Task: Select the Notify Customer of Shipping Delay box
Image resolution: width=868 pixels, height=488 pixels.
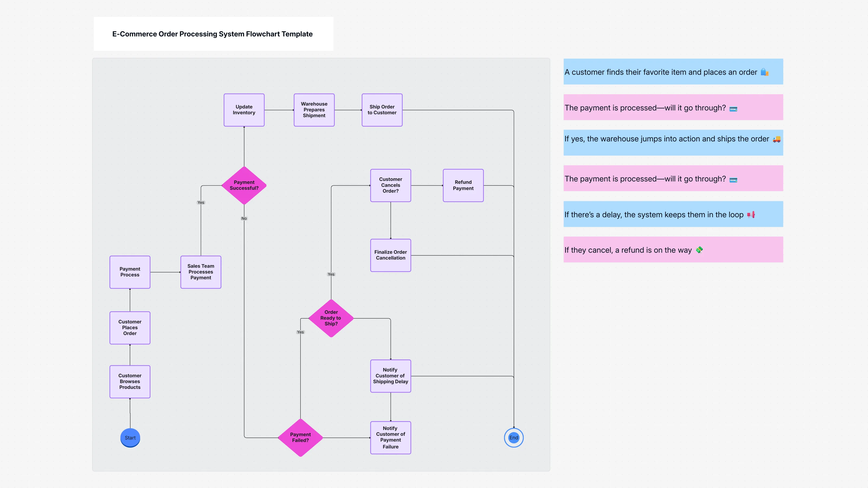Action: point(390,376)
